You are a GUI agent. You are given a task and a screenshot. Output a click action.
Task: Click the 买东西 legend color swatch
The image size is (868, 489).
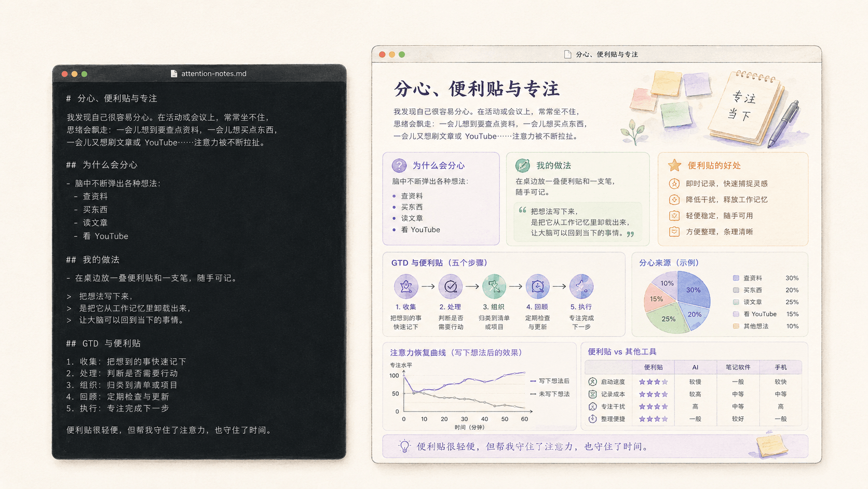click(736, 290)
